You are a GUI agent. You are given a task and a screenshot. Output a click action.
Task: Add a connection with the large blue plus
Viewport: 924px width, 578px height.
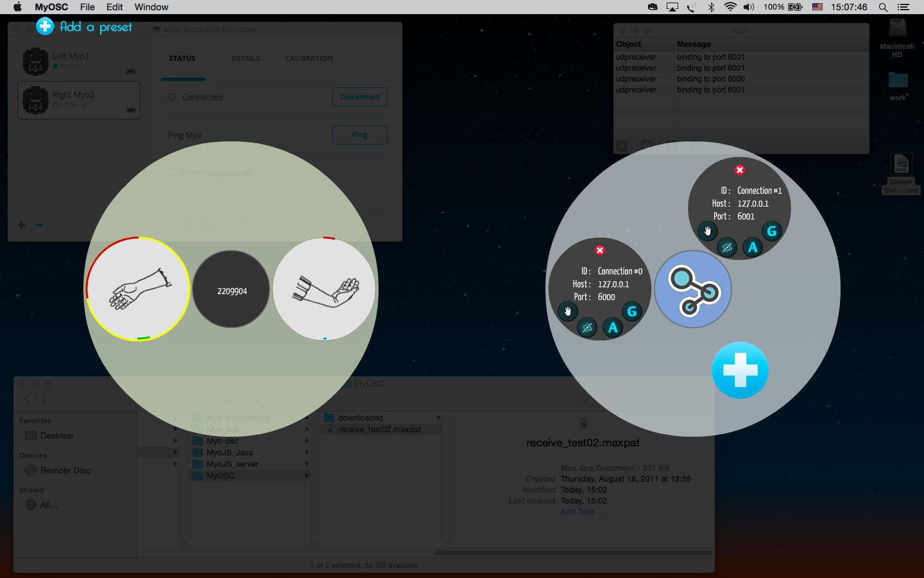tap(740, 371)
